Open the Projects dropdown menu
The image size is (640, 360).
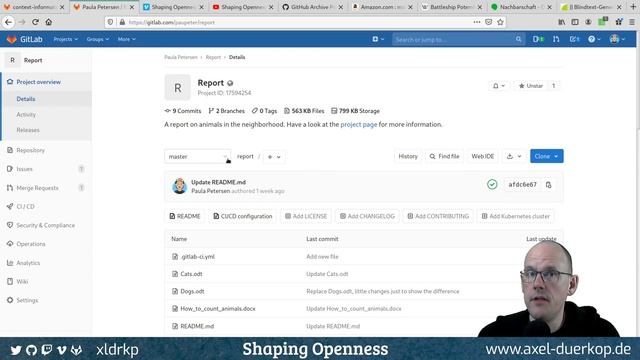click(65, 39)
